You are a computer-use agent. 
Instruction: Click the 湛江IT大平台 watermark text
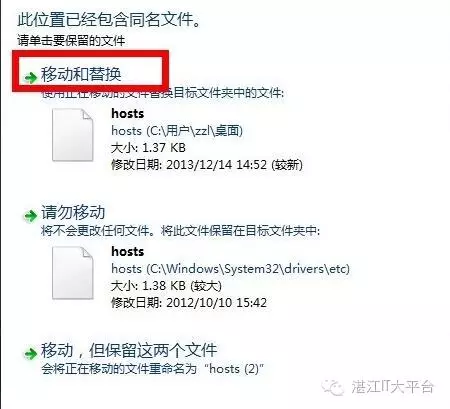tap(392, 387)
